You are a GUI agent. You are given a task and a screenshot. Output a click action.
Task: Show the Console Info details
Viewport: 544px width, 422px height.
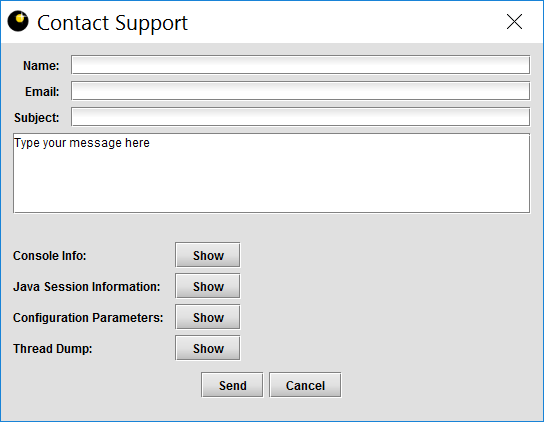208,255
